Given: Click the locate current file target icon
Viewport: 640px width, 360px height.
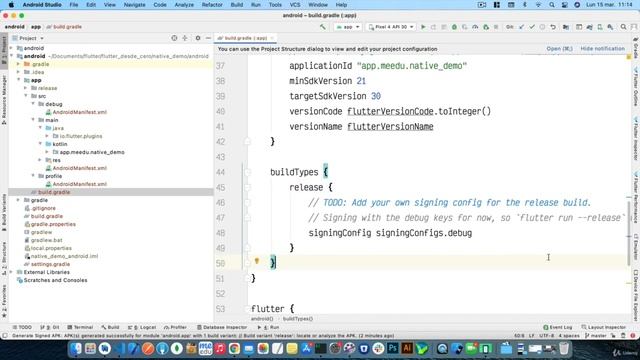Looking at the screenshot, I should tap(174, 38).
